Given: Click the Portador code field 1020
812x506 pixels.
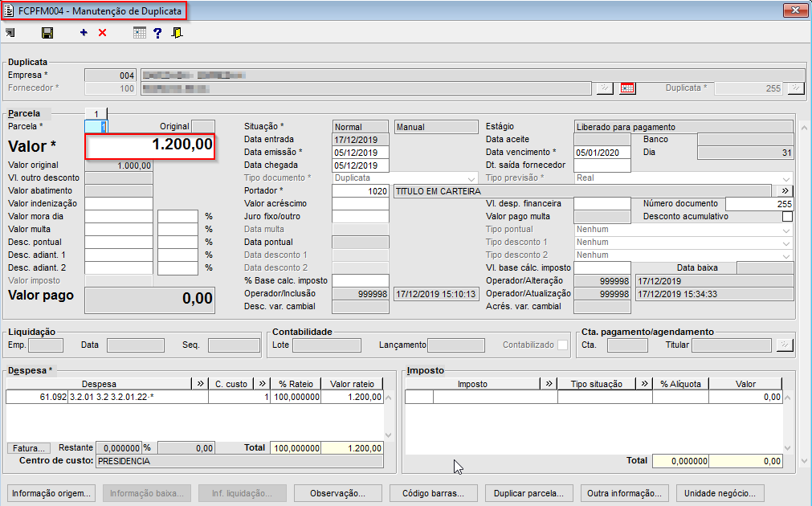Looking at the screenshot, I should point(361,191).
